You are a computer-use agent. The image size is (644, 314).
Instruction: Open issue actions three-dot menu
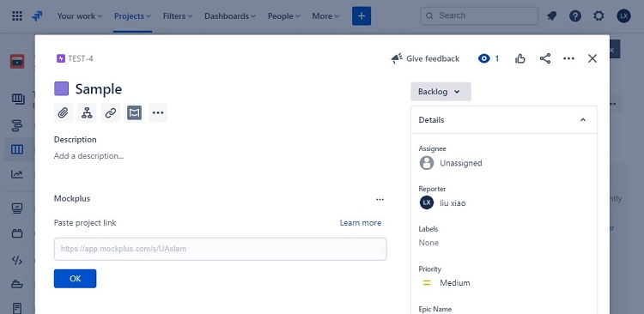(x=568, y=58)
